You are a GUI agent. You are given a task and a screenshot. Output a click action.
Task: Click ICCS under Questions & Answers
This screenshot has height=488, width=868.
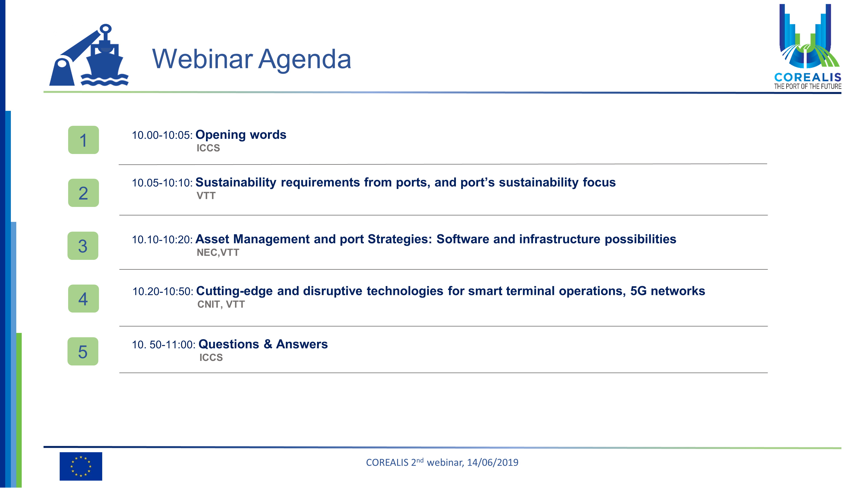pos(211,358)
